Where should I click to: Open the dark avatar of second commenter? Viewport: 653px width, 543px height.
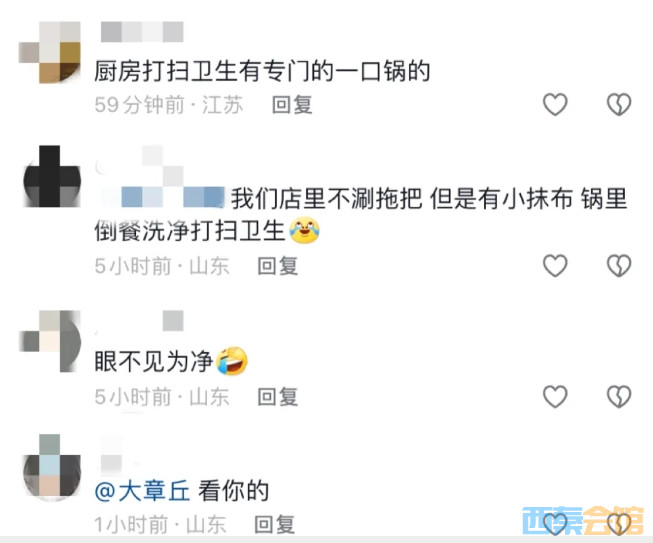click(52, 177)
